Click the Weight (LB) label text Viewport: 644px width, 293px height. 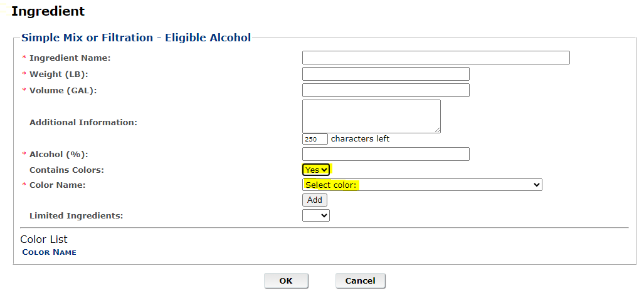tap(58, 75)
